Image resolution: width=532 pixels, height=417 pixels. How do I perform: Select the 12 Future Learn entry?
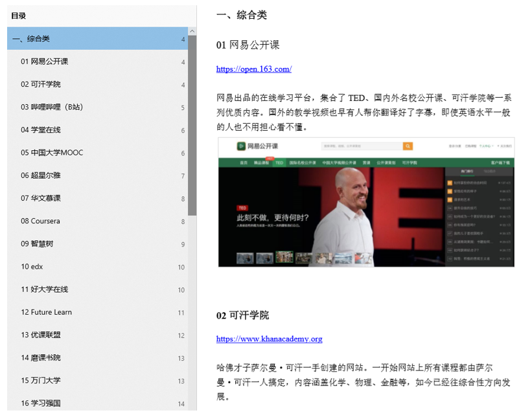tap(97, 312)
